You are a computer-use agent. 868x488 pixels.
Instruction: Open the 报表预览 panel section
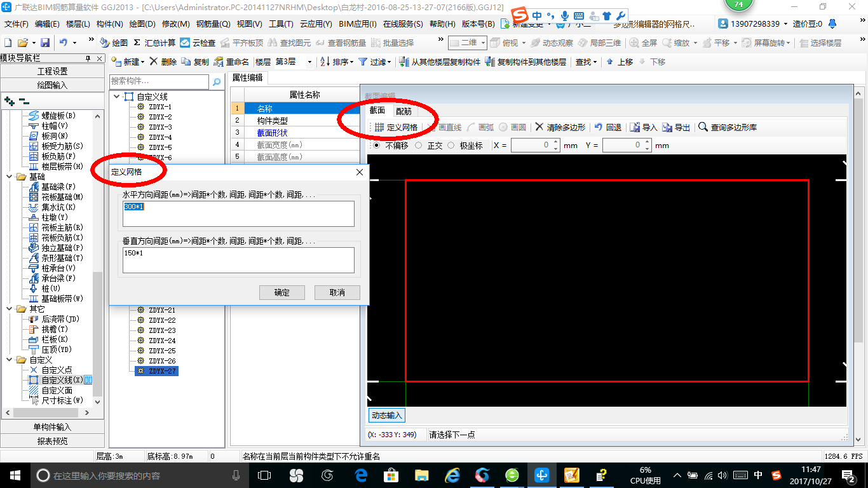pos(52,440)
